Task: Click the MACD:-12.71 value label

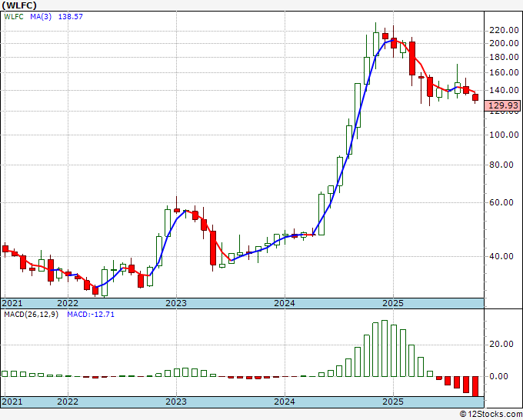Action: coord(91,315)
